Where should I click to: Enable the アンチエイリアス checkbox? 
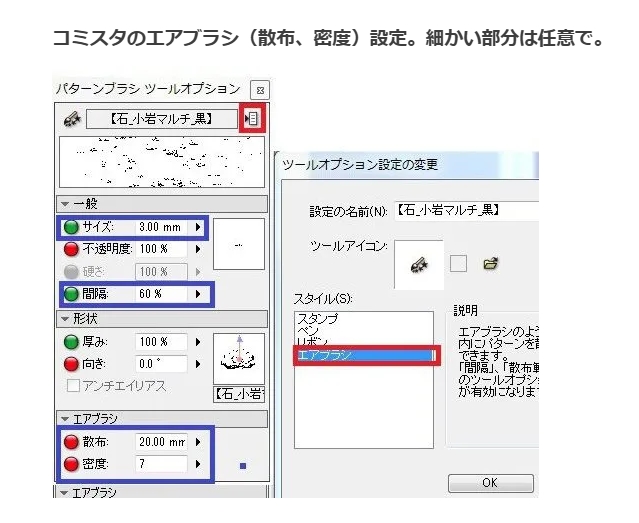pos(72,386)
